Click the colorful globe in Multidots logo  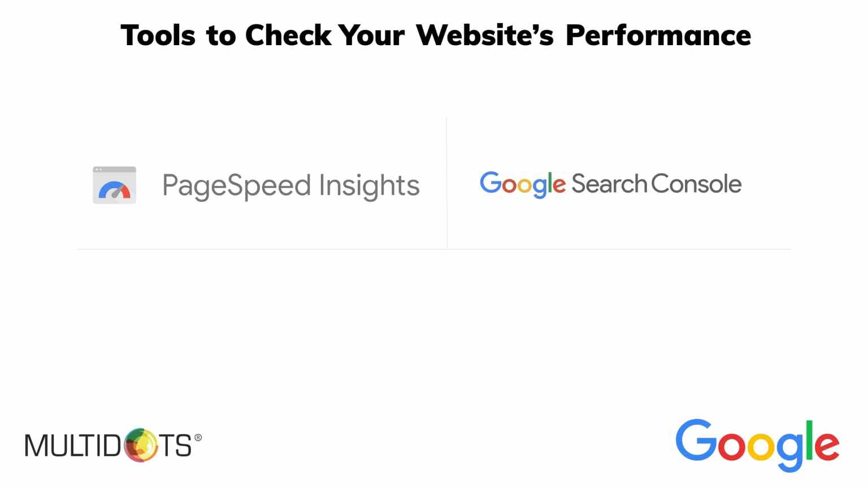(x=140, y=445)
